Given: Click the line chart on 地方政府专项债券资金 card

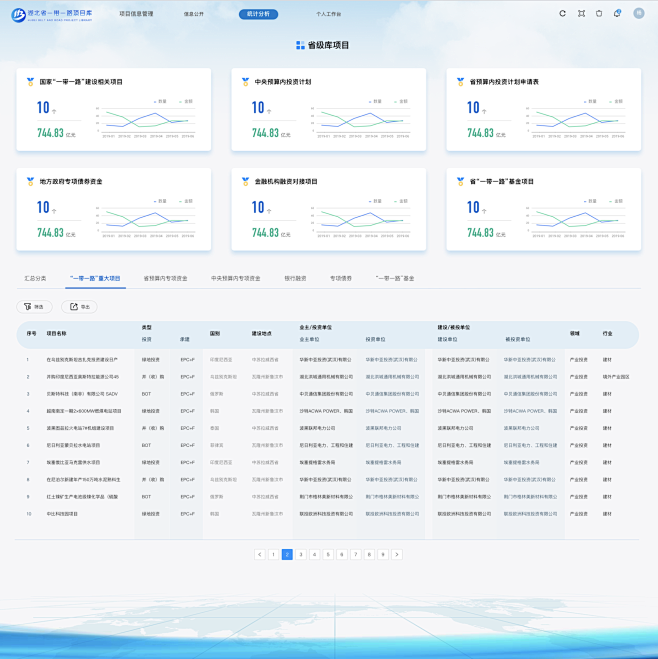Looking at the screenshot, I should (x=145, y=222).
